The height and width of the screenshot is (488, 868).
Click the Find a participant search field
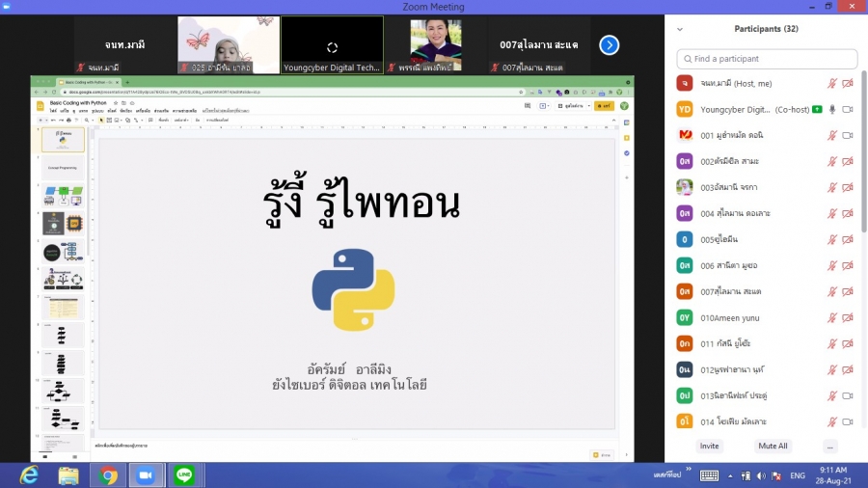click(x=767, y=59)
